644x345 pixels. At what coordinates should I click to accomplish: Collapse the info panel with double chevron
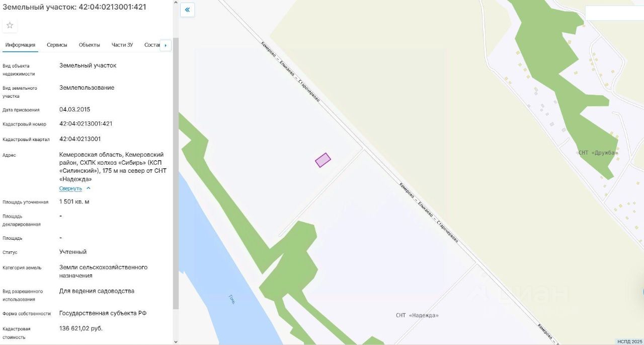coord(187,10)
